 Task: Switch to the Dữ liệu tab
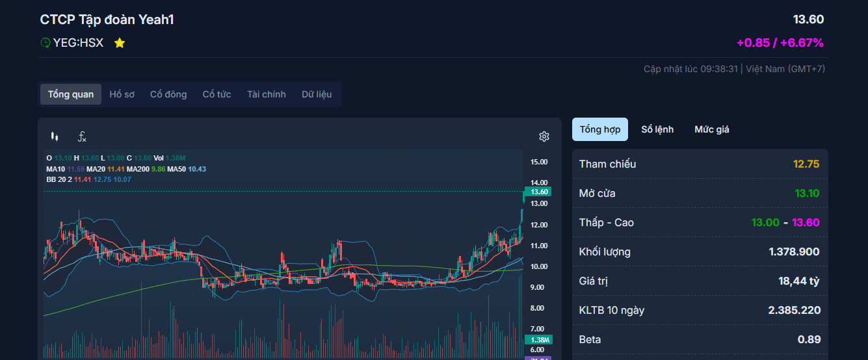tap(317, 94)
